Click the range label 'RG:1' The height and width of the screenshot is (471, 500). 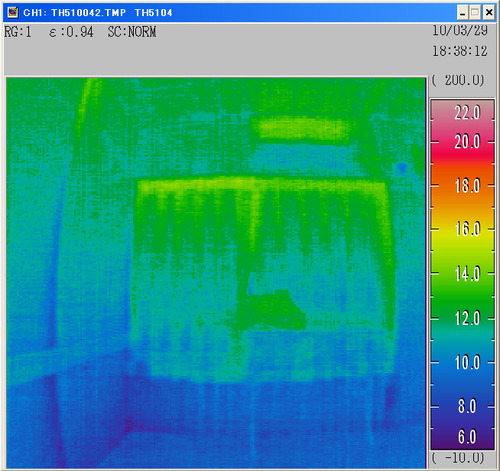click(18, 32)
